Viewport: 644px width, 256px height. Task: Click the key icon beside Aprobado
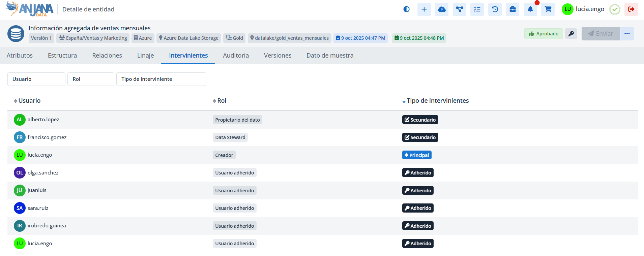pos(571,34)
